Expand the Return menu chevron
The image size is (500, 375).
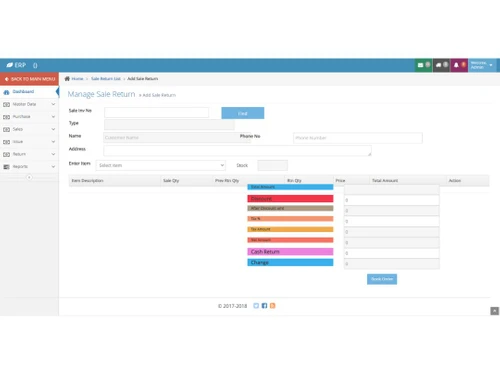(53, 154)
